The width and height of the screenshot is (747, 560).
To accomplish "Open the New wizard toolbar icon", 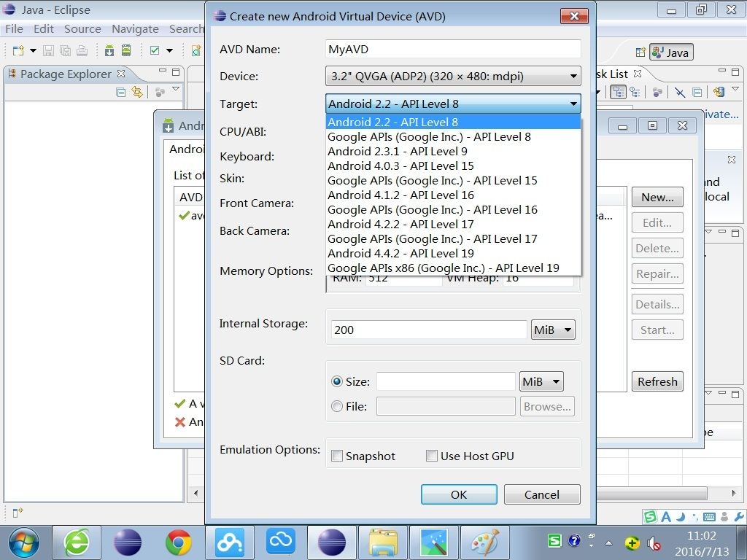I will pos(18,50).
